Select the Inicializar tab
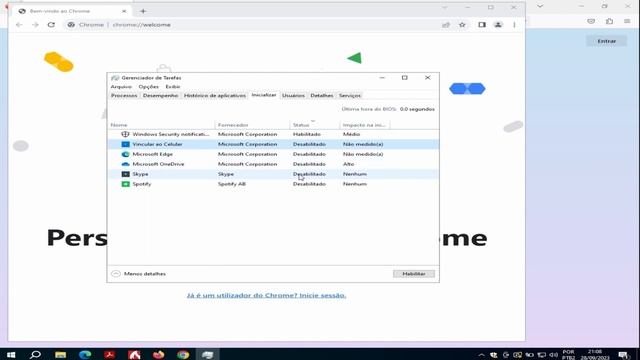 [264, 95]
